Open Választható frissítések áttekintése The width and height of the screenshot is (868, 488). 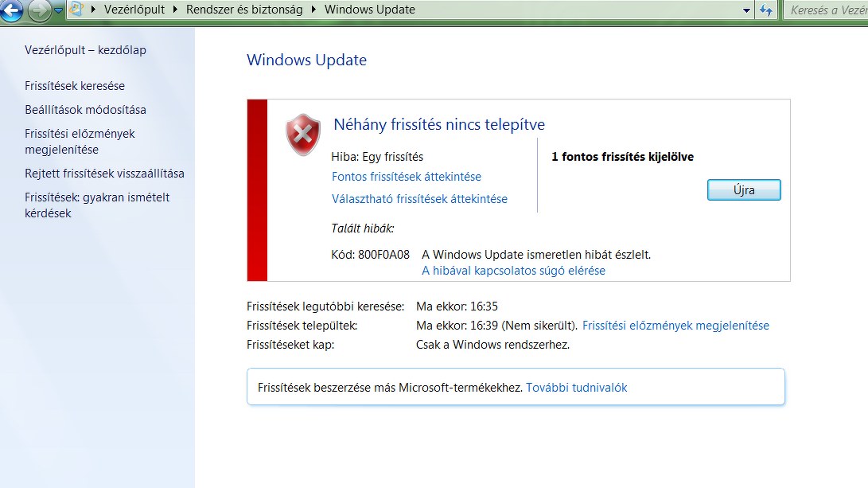419,199
